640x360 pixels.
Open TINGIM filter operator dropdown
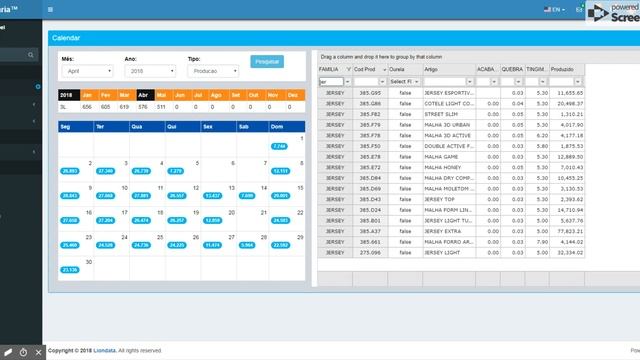tap(542, 82)
